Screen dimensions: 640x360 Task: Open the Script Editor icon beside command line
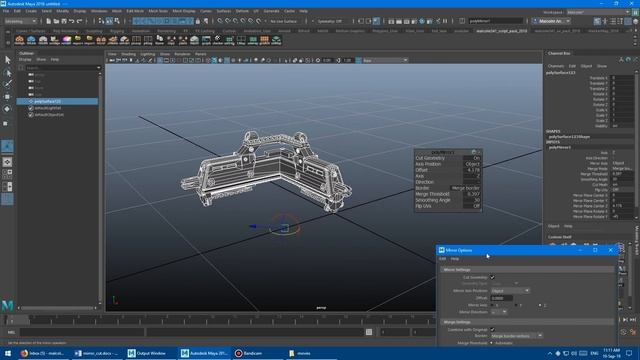pyautogui.click(x=369, y=332)
